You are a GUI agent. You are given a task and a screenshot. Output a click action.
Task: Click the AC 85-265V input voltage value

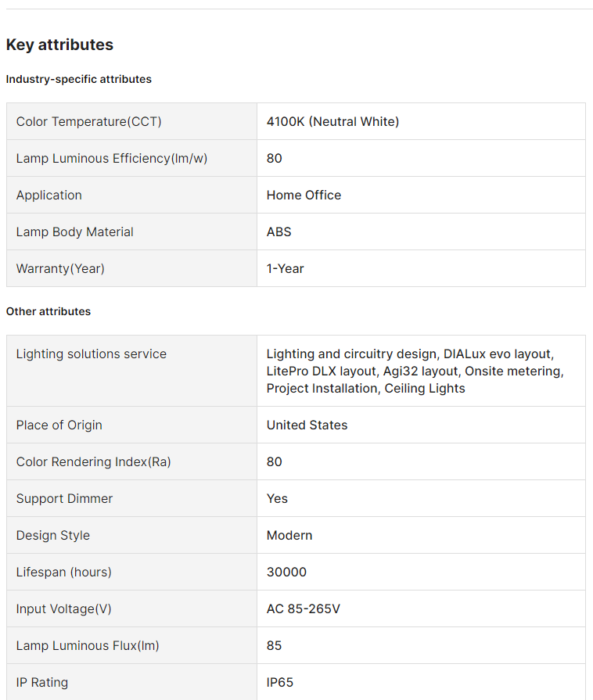point(304,608)
